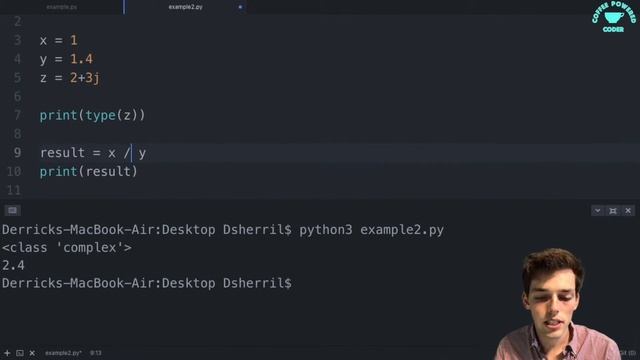Close all terminals via status bar X
This screenshot has width=640, height=360.
click(x=32, y=353)
